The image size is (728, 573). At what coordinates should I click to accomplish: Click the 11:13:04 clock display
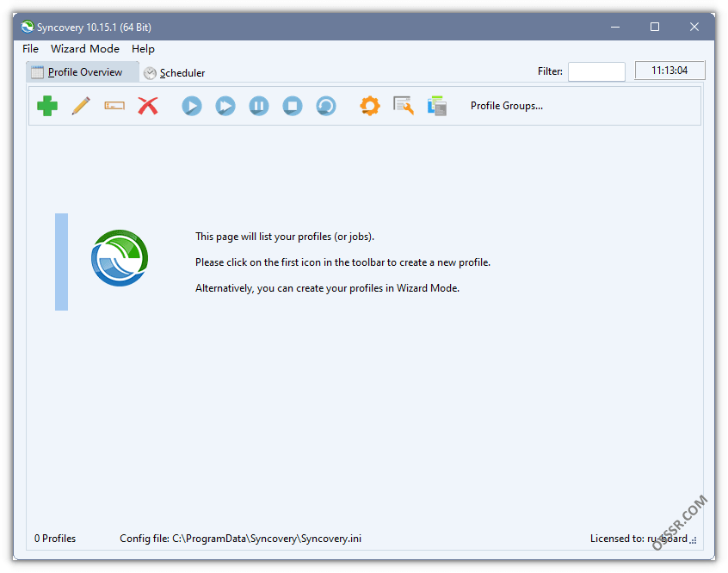[669, 71]
